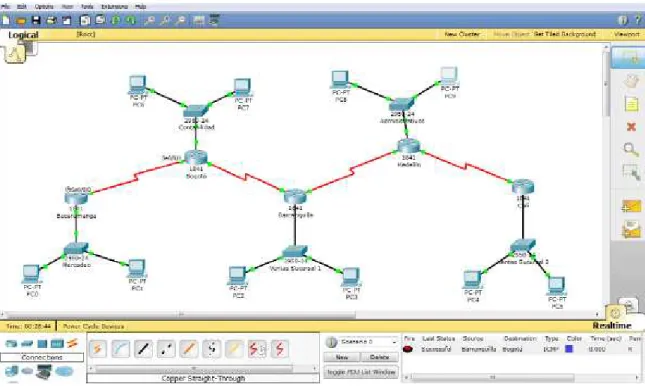Click Set Tiled Background button
Image resolution: width=645 pixels, height=387 pixels.
[565, 34]
